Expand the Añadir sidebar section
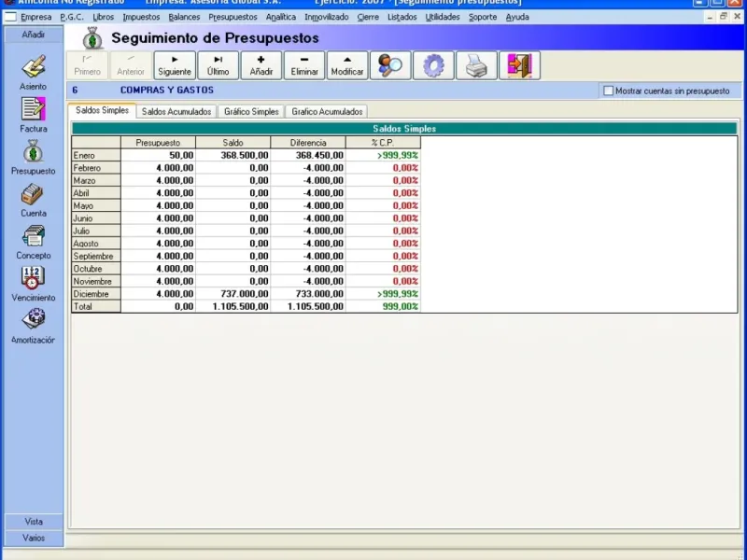The width and height of the screenshot is (747, 560). click(34, 35)
